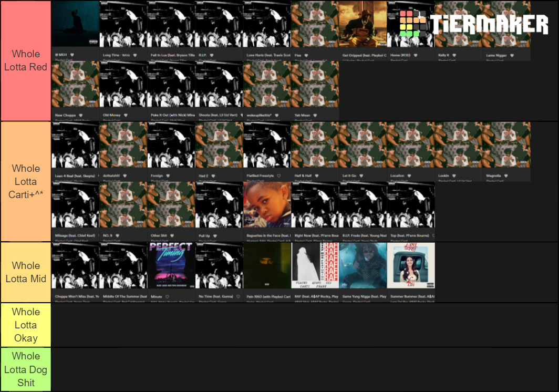The height and width of the screenshot is (392, 559).
Task: Click the heart icon next to @ MEH
Action: tap(72, 55)
